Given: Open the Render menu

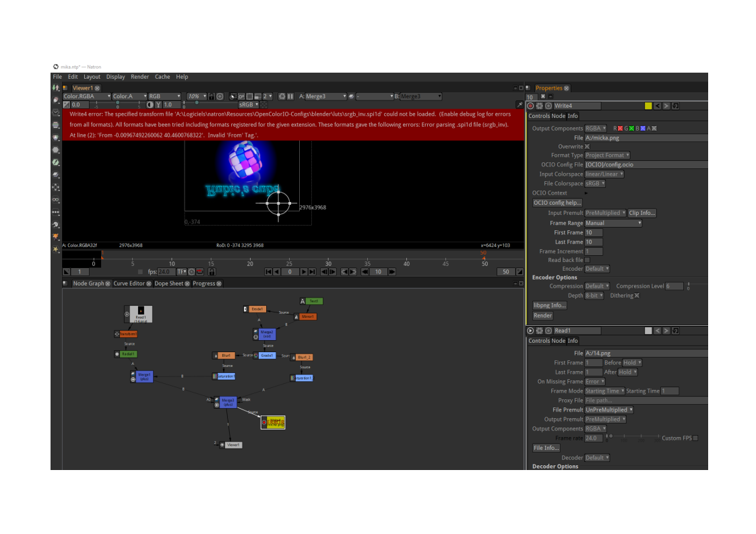Looking at the screenshot, I should tap(140, 77).
